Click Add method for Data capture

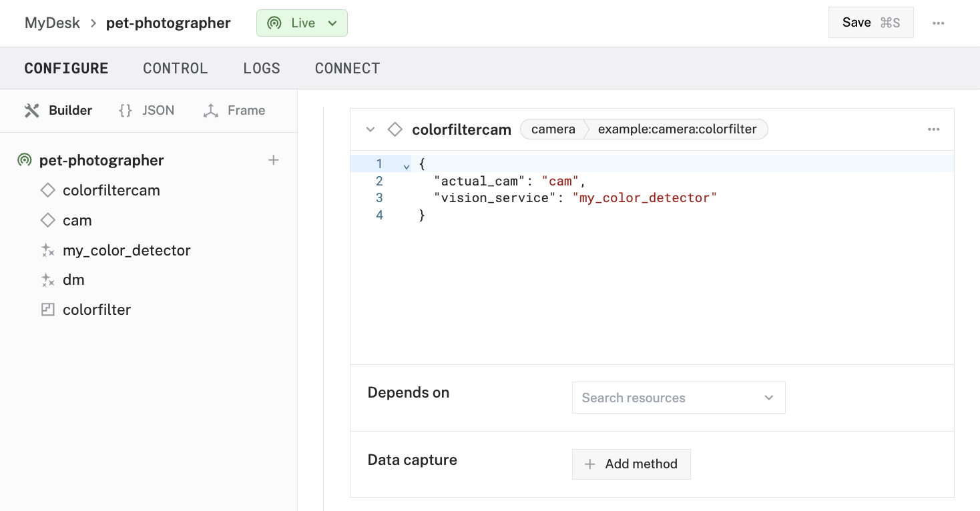click(631, 464)
